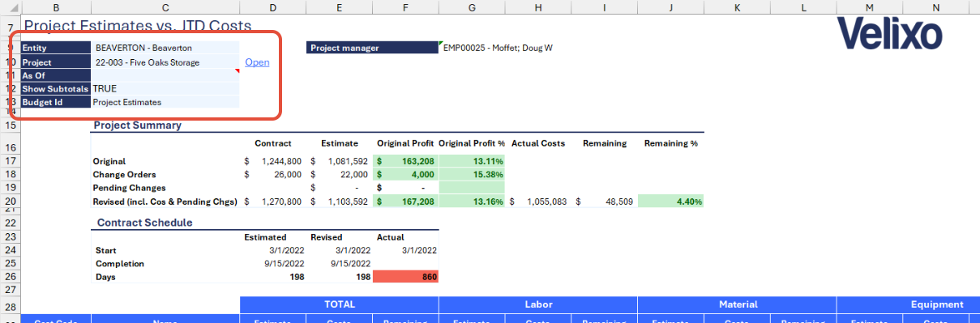Select row 20 header
Viewport: 980px width, 323px height.
coord(10,202)
